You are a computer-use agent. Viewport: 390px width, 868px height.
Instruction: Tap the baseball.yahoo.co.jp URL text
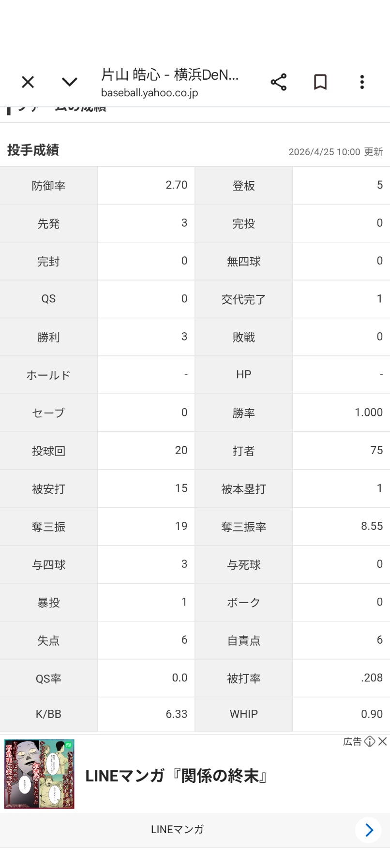pyautogui.click(x=150, y=93)
